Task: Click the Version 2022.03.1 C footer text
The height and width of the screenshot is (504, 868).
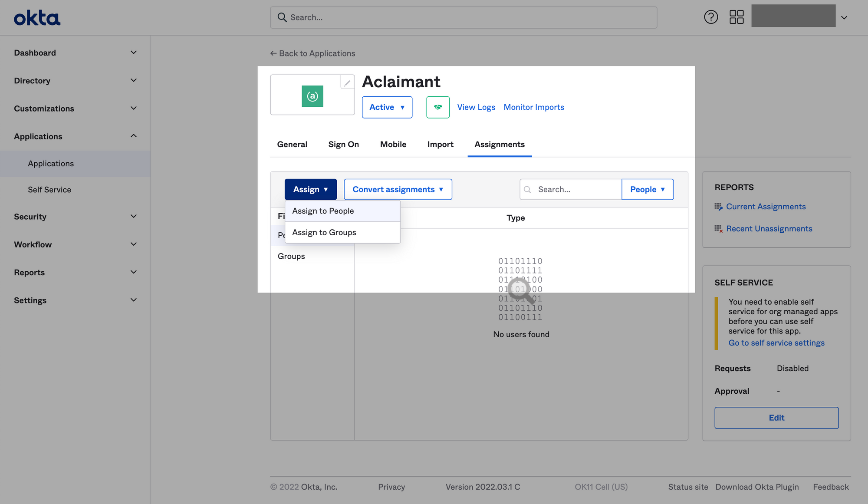Action: (483, 487)
